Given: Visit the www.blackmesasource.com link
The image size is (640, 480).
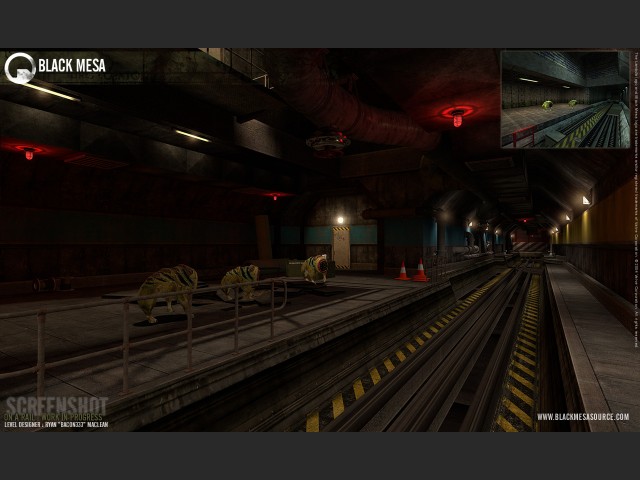Looking at the screenshot, I should coord(583,417).
